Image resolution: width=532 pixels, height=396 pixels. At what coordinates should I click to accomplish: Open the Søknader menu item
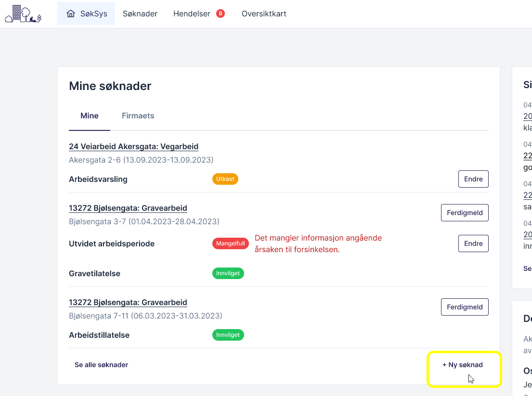(x=140, y=14)
